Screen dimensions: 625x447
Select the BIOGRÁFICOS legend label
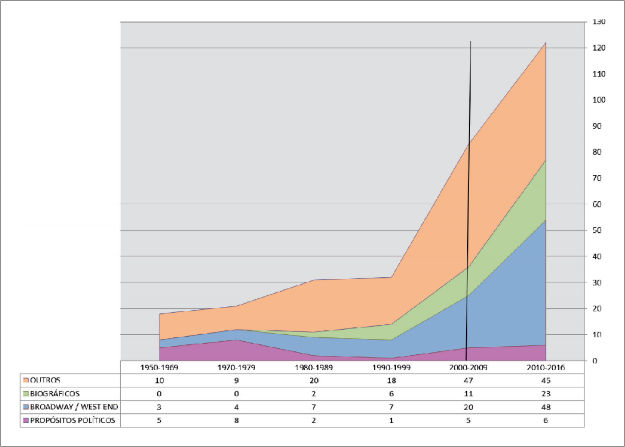click(x=52, y=394)
